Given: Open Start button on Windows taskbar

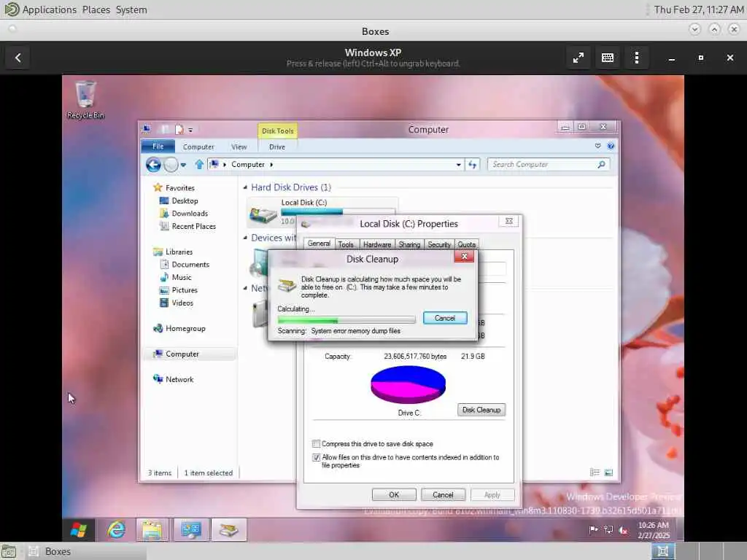Looking at the screenshot, I should click(x=79, y=530).
